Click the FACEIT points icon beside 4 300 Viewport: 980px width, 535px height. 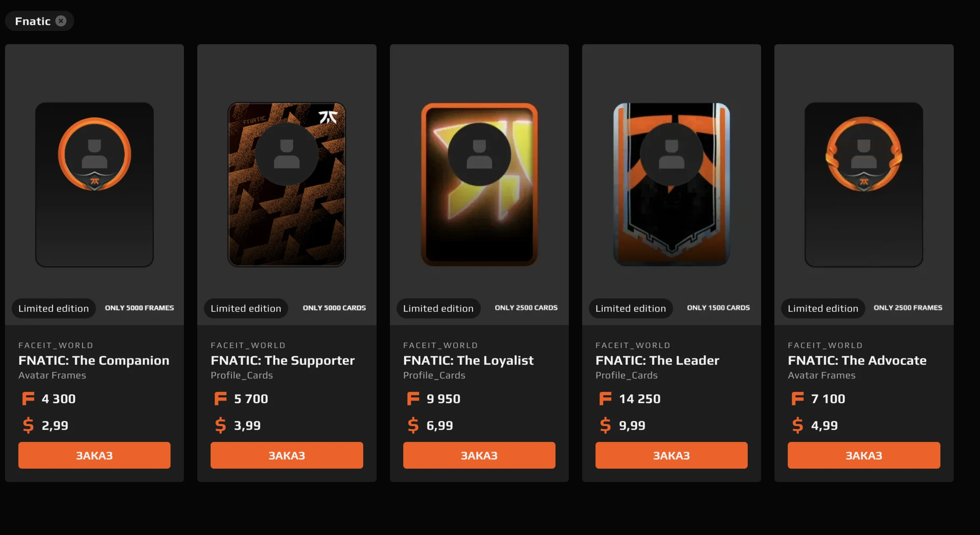pos(28,399)
